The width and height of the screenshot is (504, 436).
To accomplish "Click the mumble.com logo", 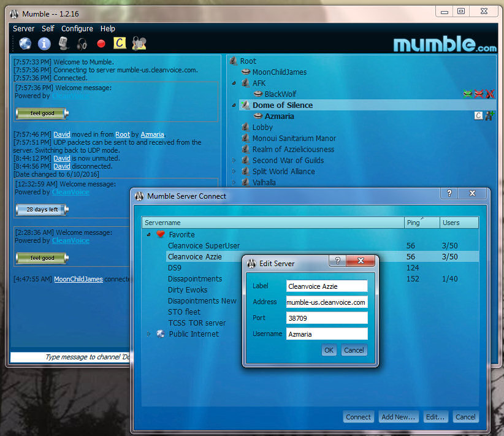I will click(x=445, y=44).
